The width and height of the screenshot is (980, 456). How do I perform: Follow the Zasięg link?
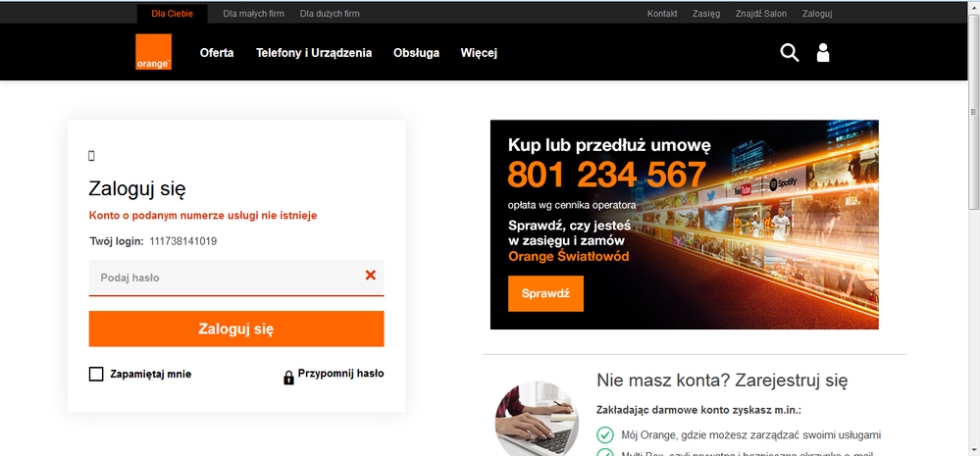[x=706, y=14]
